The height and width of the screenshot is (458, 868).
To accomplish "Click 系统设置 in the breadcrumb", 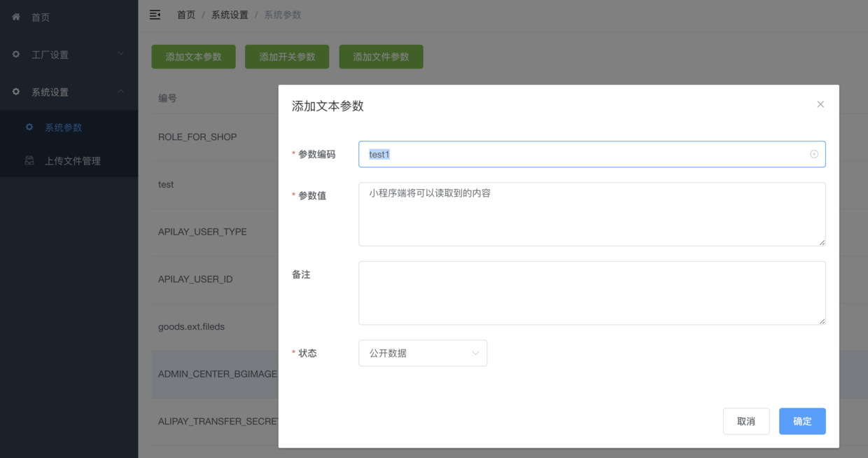I will [230, 15].
